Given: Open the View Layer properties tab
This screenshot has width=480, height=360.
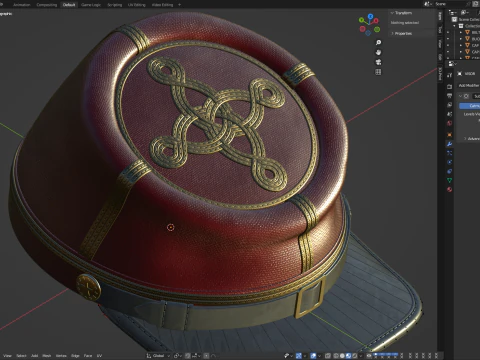Looking at the screenshot, I should [449, 105].
